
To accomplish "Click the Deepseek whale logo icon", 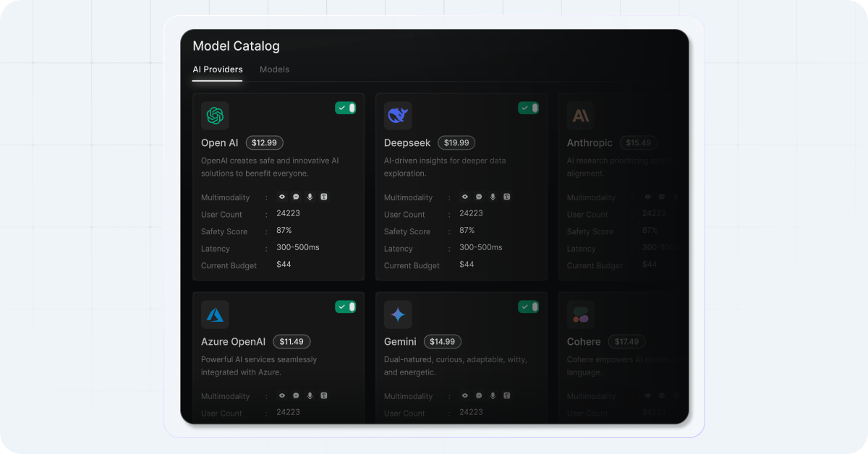I will pos(398,115).
